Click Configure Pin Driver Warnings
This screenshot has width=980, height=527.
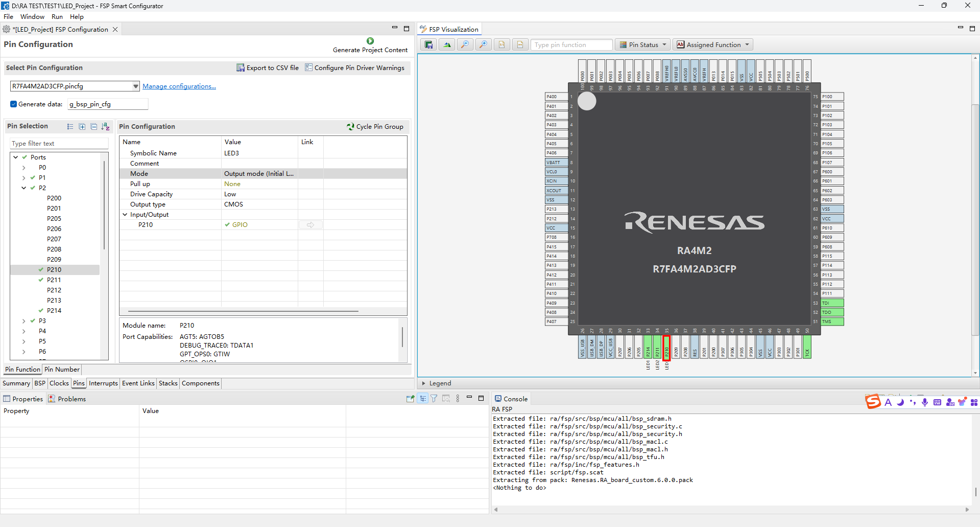click(x=355, y=67)
